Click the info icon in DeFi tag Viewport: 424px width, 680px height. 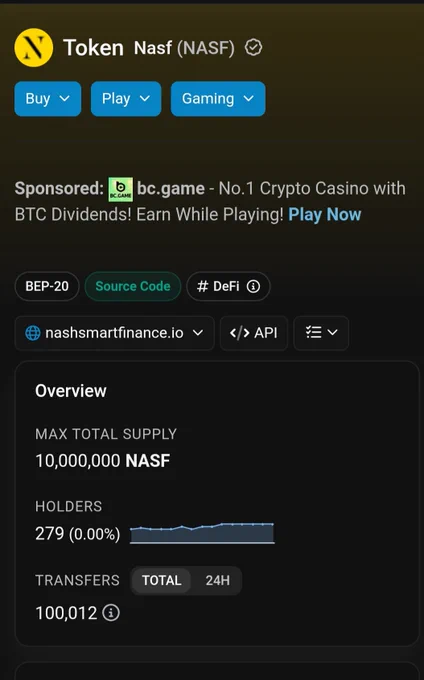point(253,286)
